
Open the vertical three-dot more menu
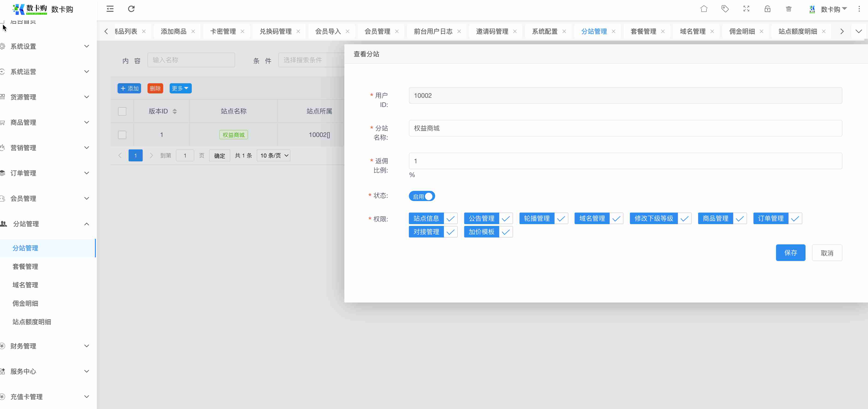click(x=859, y=9)
